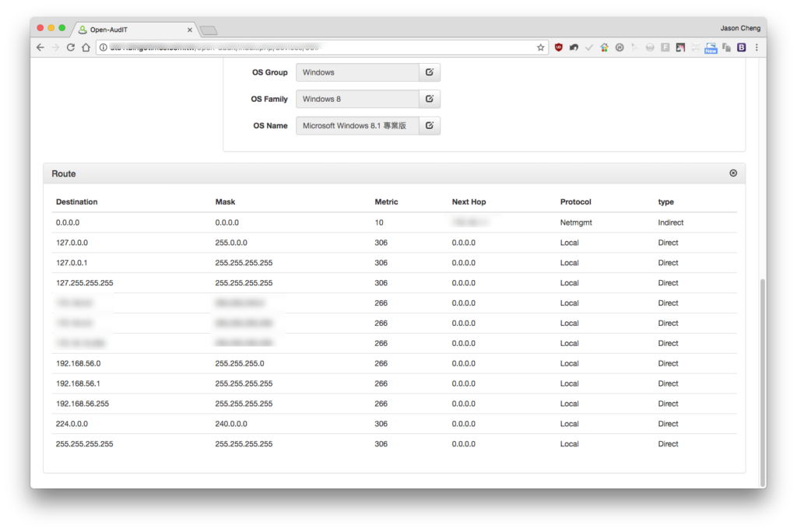797x532 pixels.
Task: Click the OS Family Windows 8 field
Action: point(357,99)
